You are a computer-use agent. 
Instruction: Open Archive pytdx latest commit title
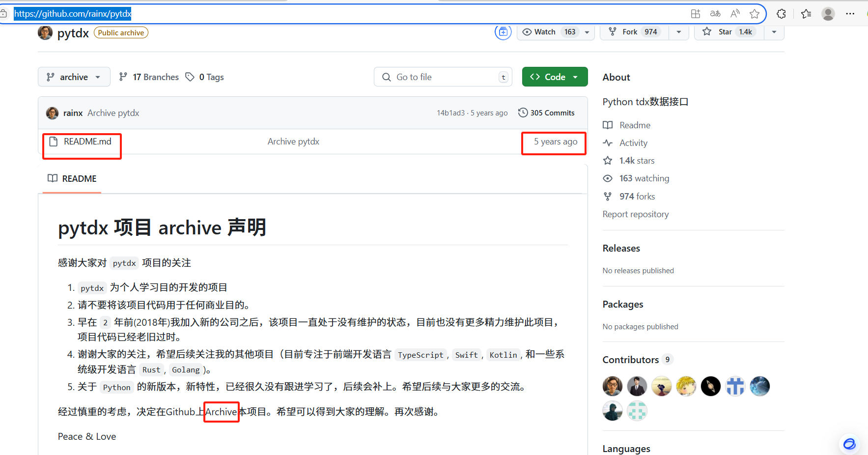(x=113, y=113)
